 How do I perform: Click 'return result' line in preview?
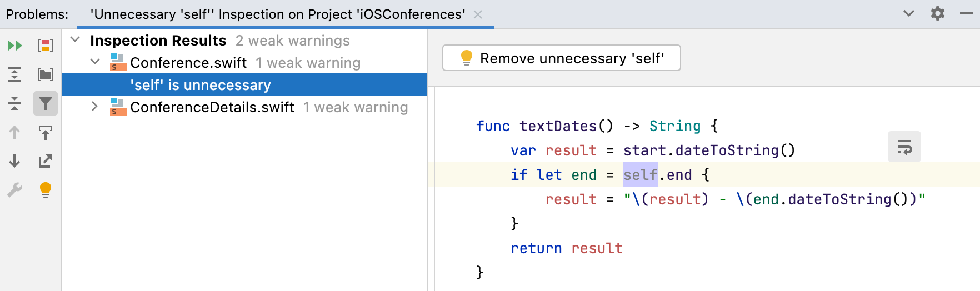coord(567,248)
